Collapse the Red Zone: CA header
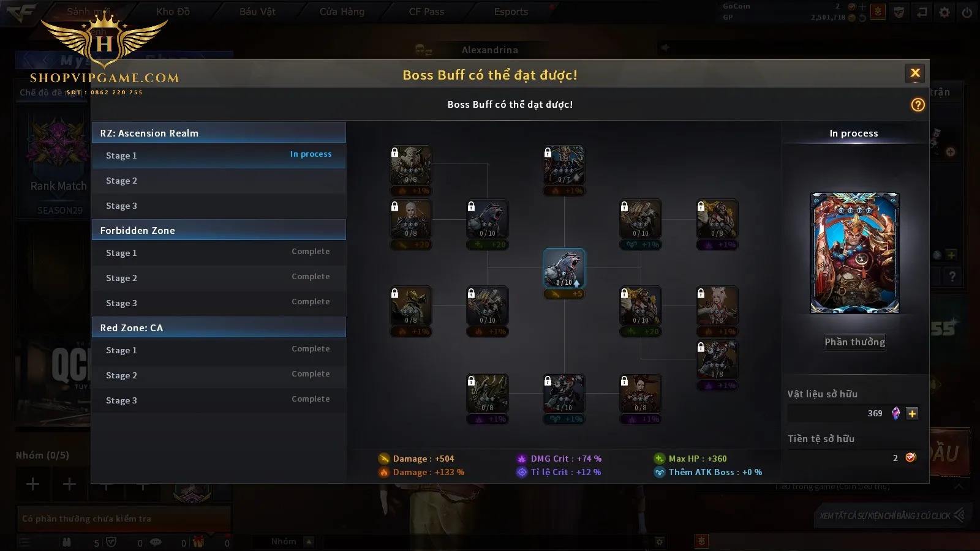This screenshot has width=980, height=551. pyautogui.click(x=219, y=328)
